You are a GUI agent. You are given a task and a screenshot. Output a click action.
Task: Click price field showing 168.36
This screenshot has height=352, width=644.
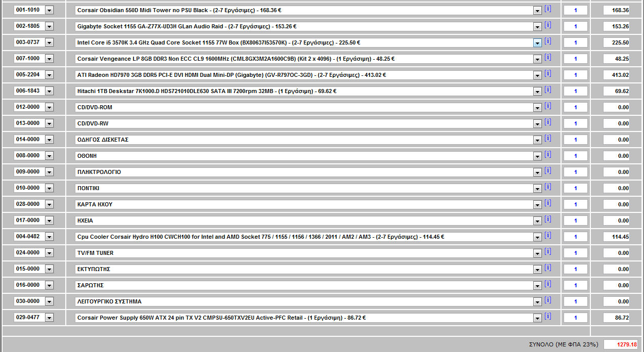617,10
